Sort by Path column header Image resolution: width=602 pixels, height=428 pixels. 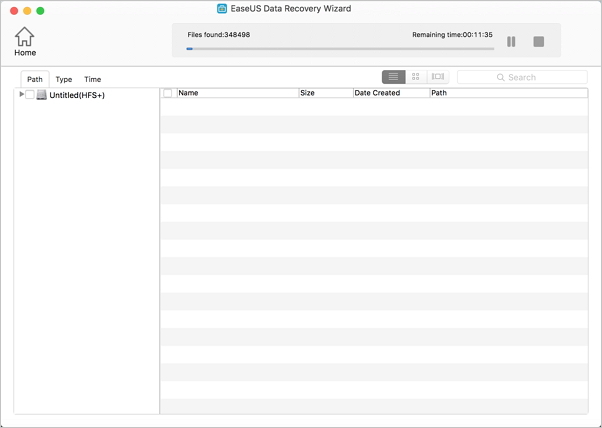(509, 93)
